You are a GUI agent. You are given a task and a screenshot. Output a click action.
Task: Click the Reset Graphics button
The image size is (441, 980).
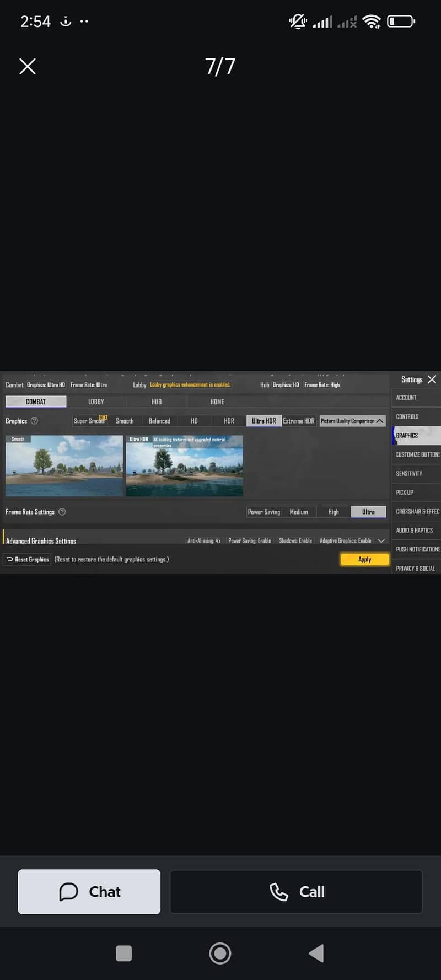pos(28,559)
